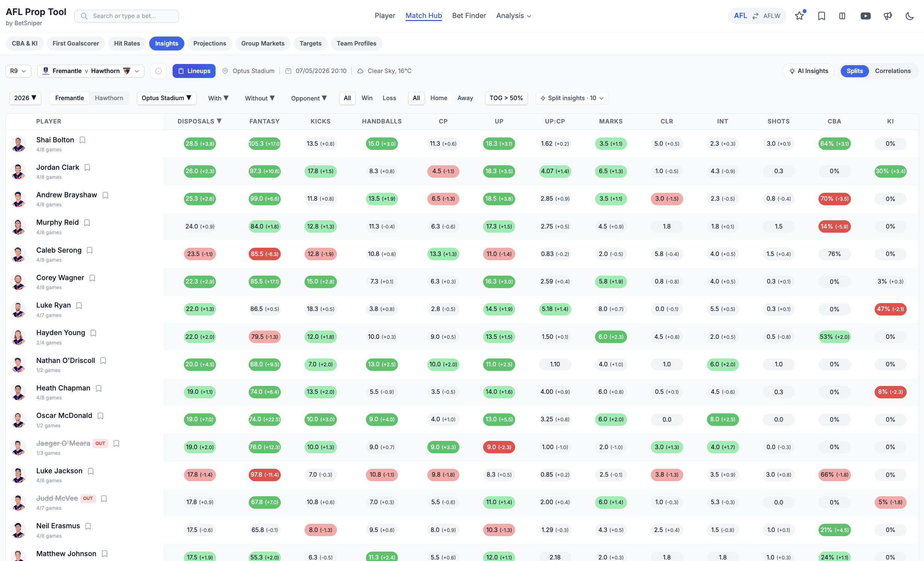The width and height of the screenshot is (924, 561).
Task: Expand the Opponent filter
Action: pos(309,98)
